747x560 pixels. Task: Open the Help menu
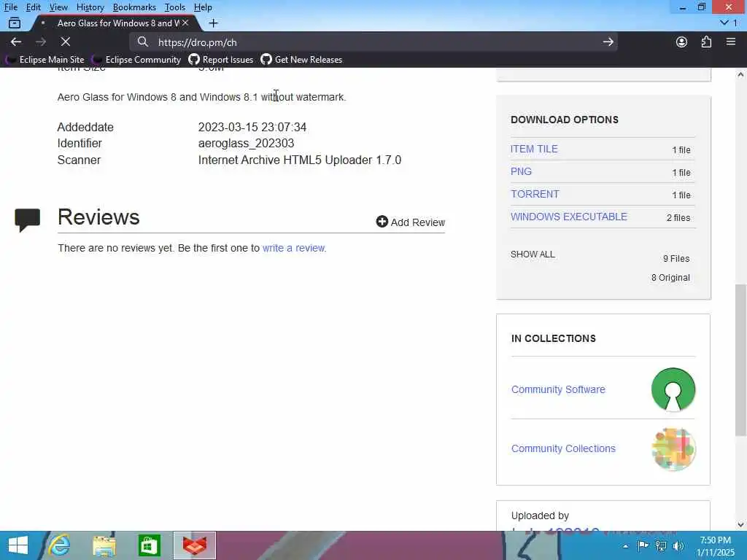coord(203,7)
